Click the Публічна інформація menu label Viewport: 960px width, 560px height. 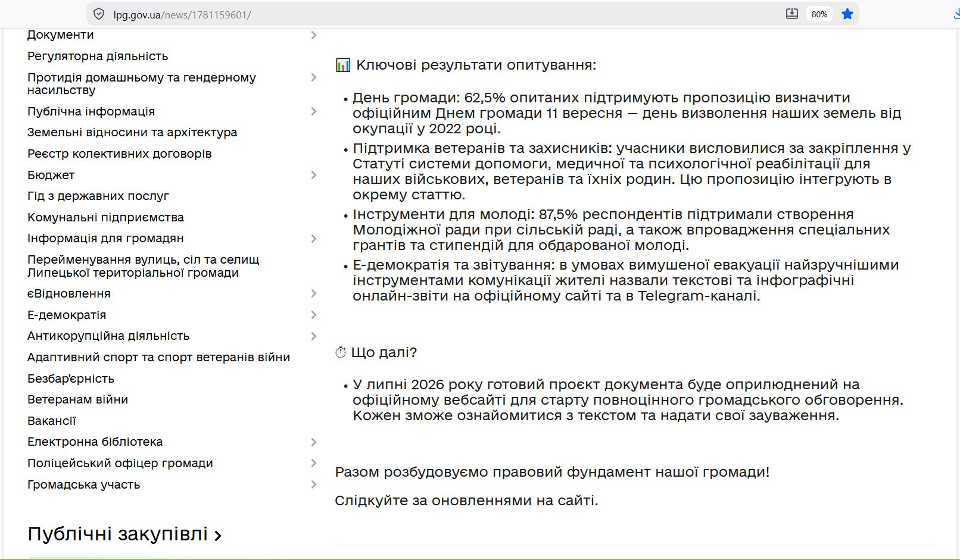pyautogui.click(x=91, y=111)
